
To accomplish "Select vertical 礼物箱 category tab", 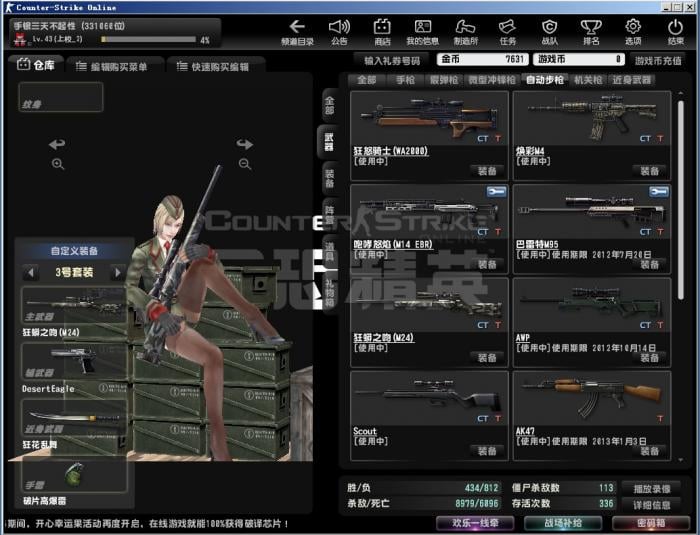I will click(x=329, y=293).
